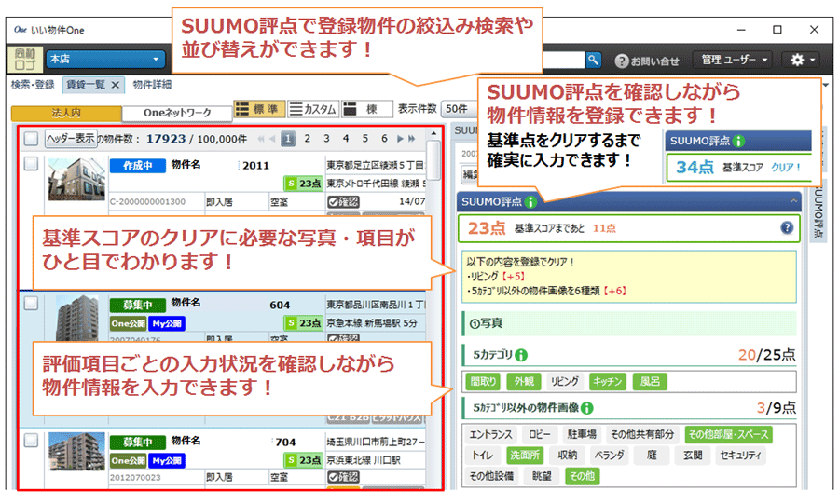
Task: Close the 賃貸一覧 tab
Action: [115, 85]
